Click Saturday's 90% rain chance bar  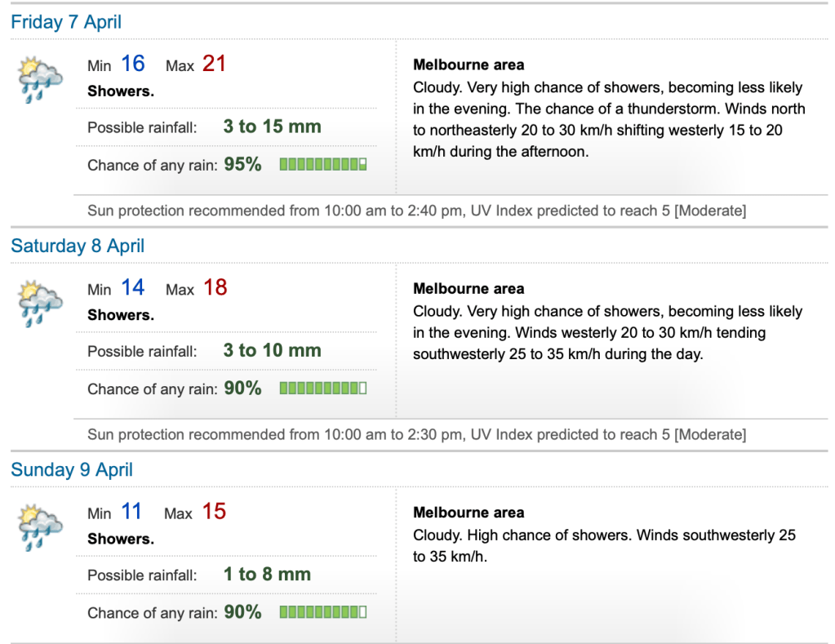point(323,389)
